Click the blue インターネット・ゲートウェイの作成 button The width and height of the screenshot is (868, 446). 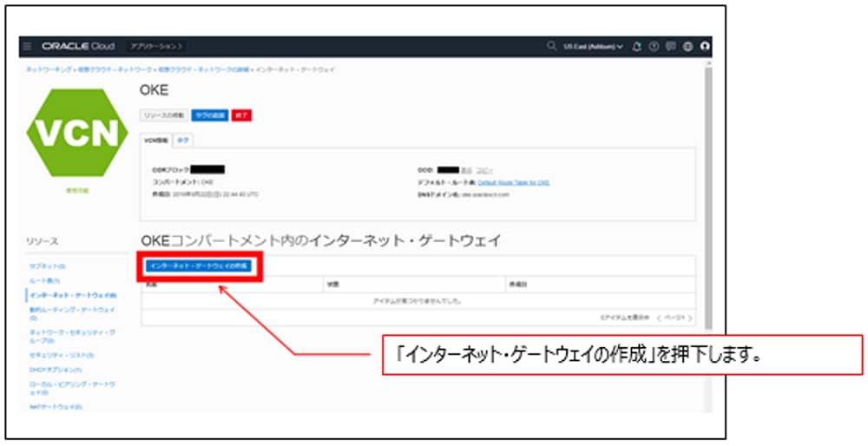(x=199, y=266)
